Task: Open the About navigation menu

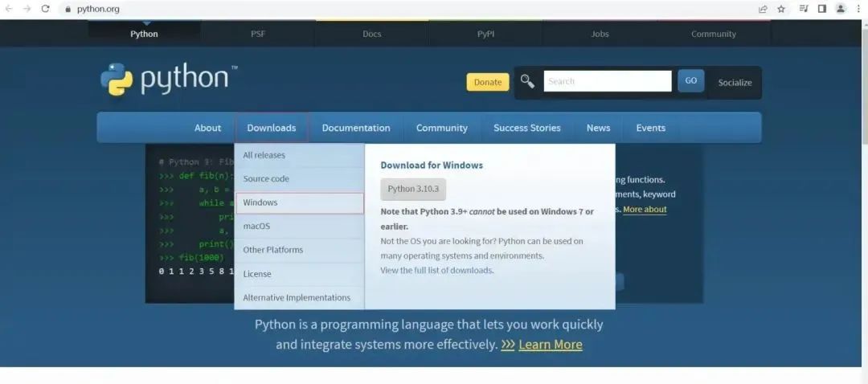Action: [207, 128]
